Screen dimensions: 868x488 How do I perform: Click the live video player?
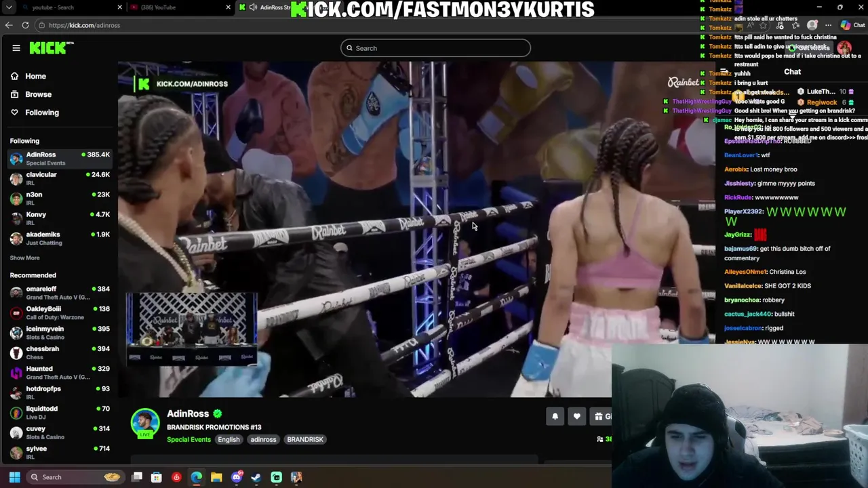[x=416, y=229]
